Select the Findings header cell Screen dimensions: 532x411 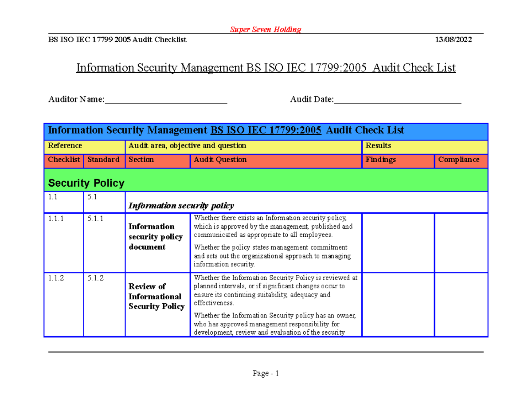[x=381, y=160]
